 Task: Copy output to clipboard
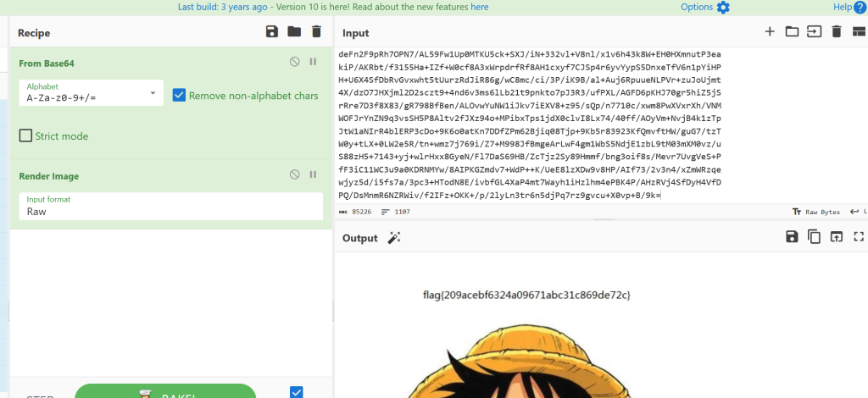pyautogui.click(x=814, y=237)
